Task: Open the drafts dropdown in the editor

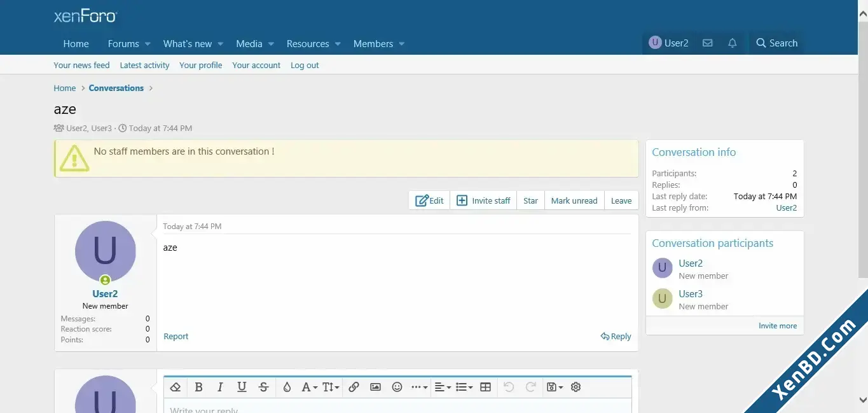Action: coord(555,387)
